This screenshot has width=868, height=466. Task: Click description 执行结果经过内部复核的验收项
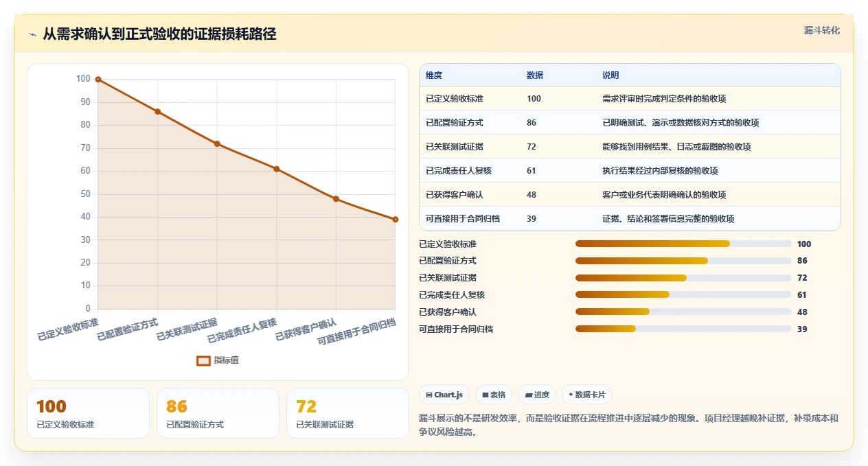[x=660, y=171]
